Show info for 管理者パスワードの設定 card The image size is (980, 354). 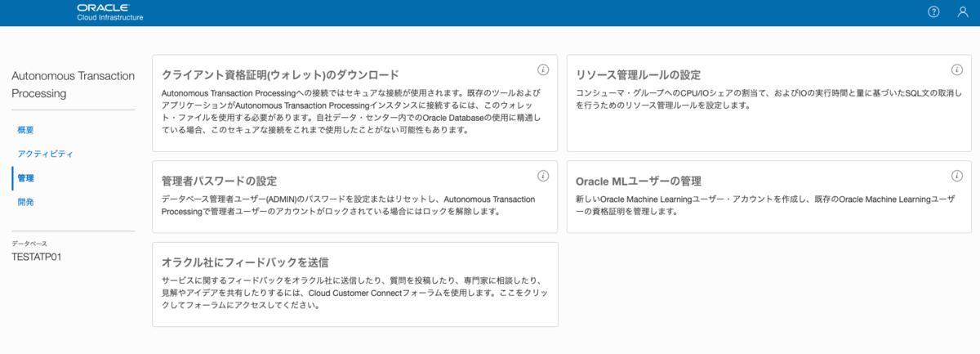coord(543,176)
